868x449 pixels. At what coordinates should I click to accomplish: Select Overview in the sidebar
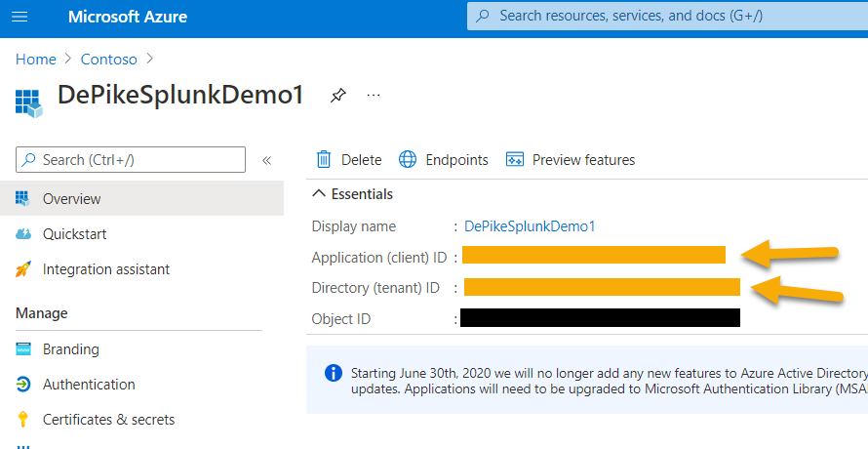coord(71,199)
